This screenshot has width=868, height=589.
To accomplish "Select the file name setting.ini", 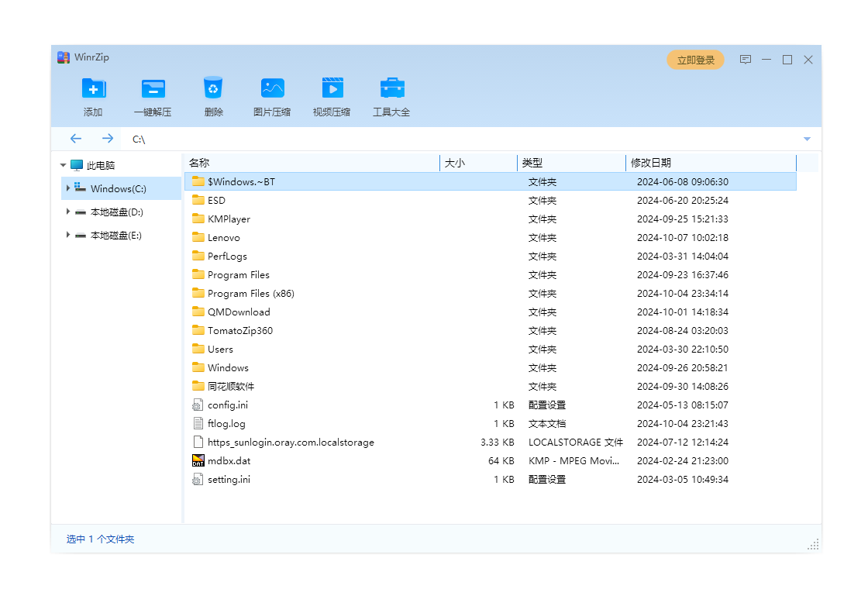I will (229, 480).
